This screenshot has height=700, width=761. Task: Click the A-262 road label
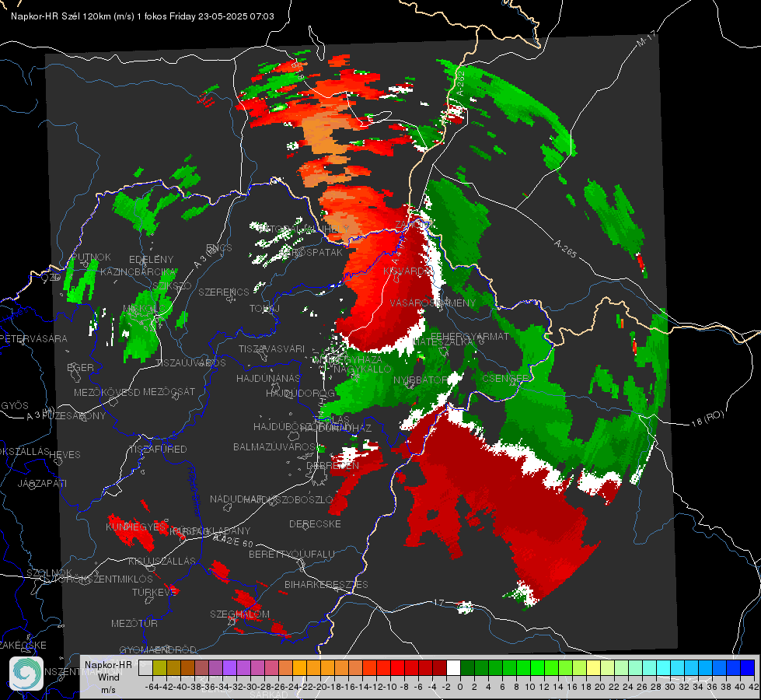(x=461, y=83)
